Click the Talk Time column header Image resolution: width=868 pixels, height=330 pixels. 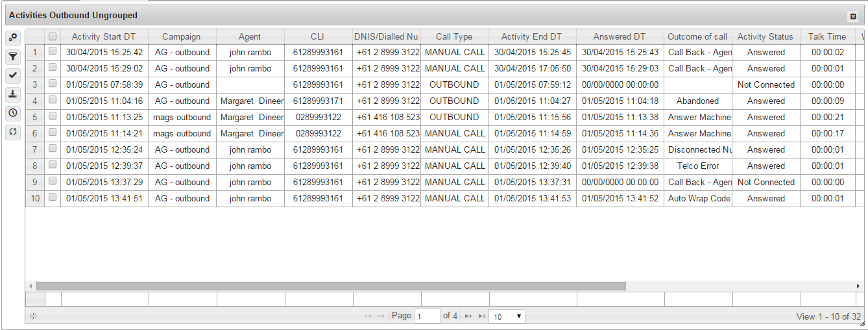click(x=826, y=37)
